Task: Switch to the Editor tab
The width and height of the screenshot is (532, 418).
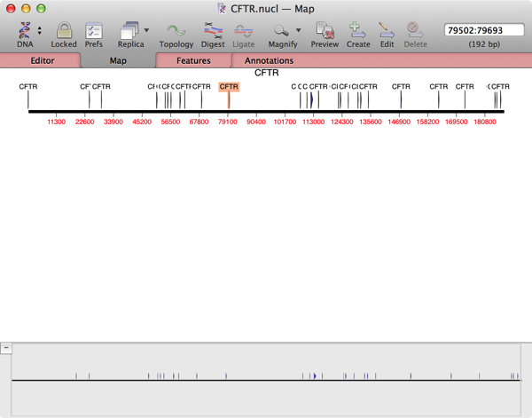Action: pos(43,61)
